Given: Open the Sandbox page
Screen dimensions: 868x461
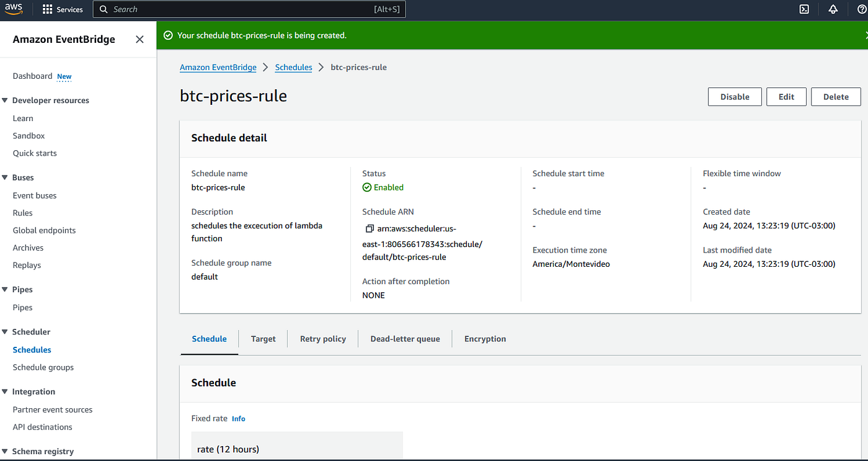Looking at the screenshot, I should pos(29,135).
